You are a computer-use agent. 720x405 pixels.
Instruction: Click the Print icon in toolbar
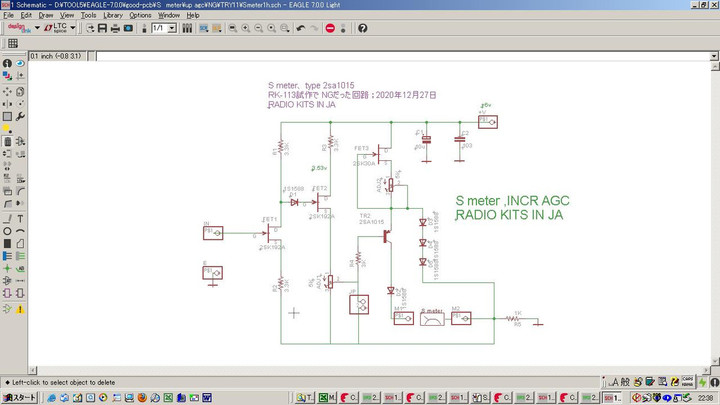[x=115, y=28]
